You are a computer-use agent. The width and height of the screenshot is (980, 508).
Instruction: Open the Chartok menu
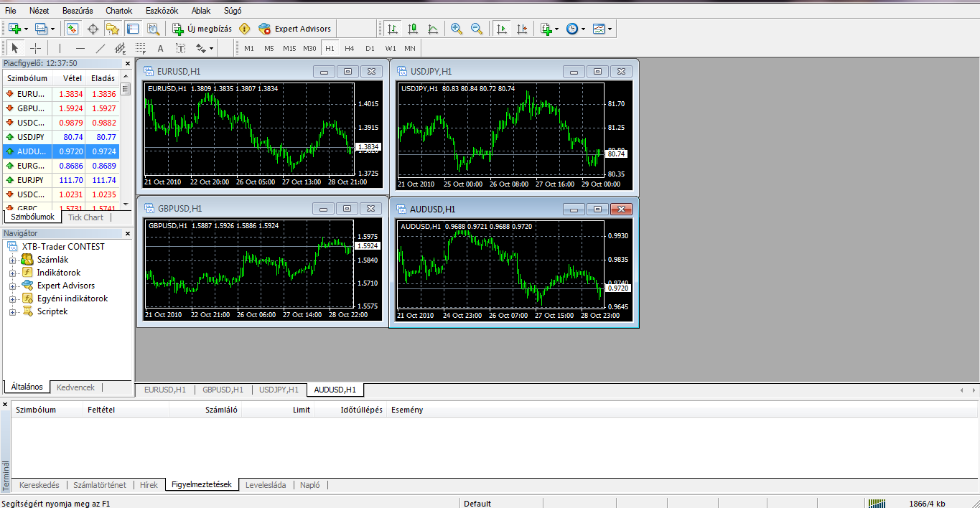[119, 11]
